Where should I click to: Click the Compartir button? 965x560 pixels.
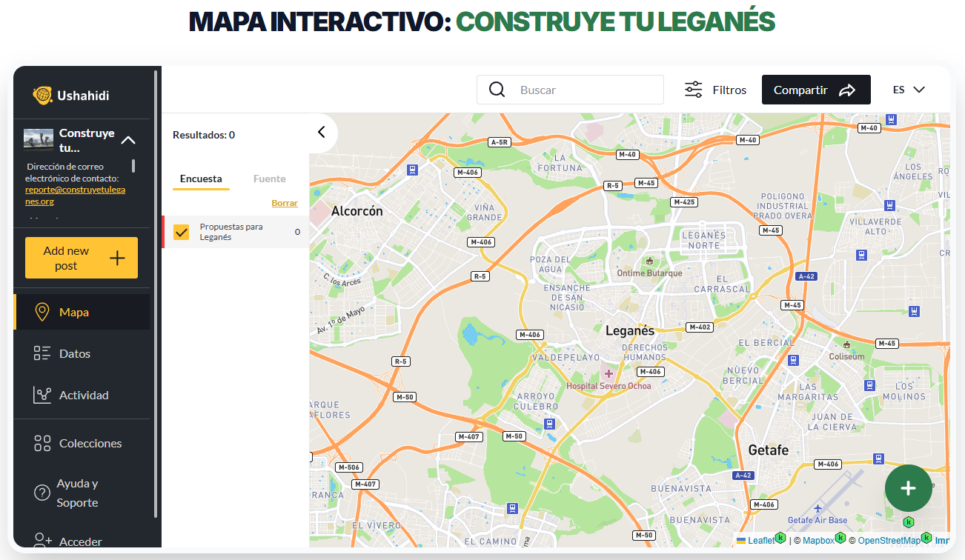(816, 89)
